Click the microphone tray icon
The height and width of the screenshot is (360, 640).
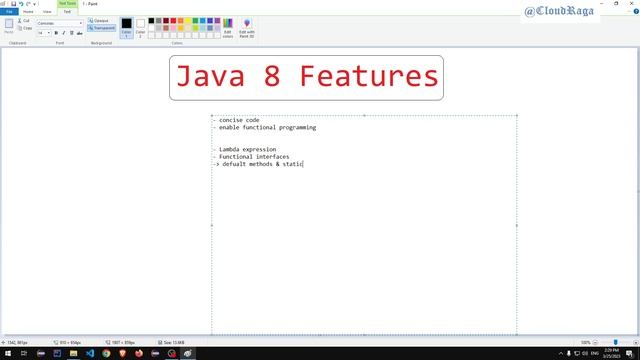pyautogui.click(x=569, y=353)
